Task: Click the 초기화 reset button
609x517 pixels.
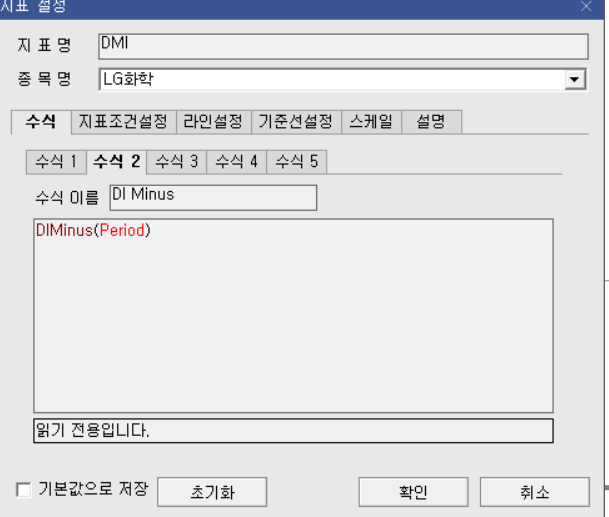Action: pos(212,492)
